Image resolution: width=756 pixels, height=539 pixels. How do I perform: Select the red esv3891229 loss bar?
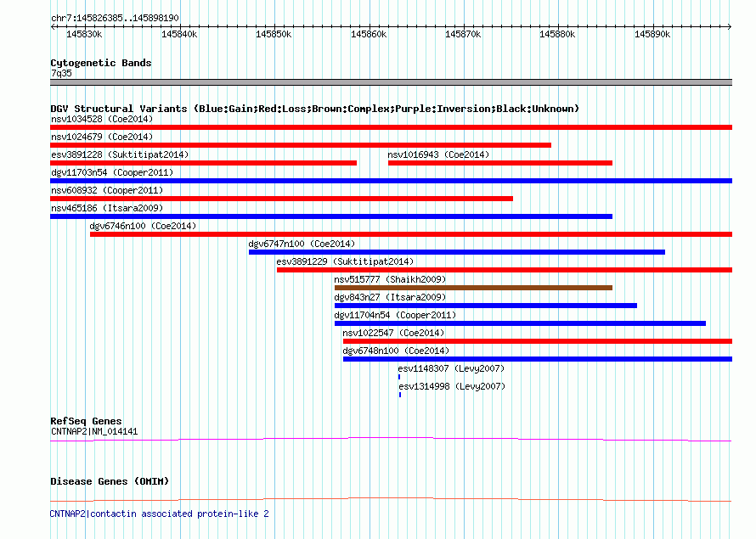click(505, 270)
